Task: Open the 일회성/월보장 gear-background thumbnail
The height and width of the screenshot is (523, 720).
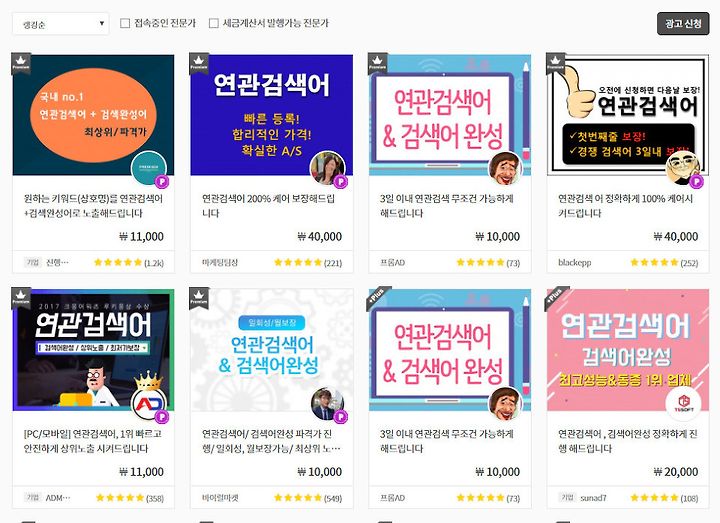Action: tap(272, 350)
